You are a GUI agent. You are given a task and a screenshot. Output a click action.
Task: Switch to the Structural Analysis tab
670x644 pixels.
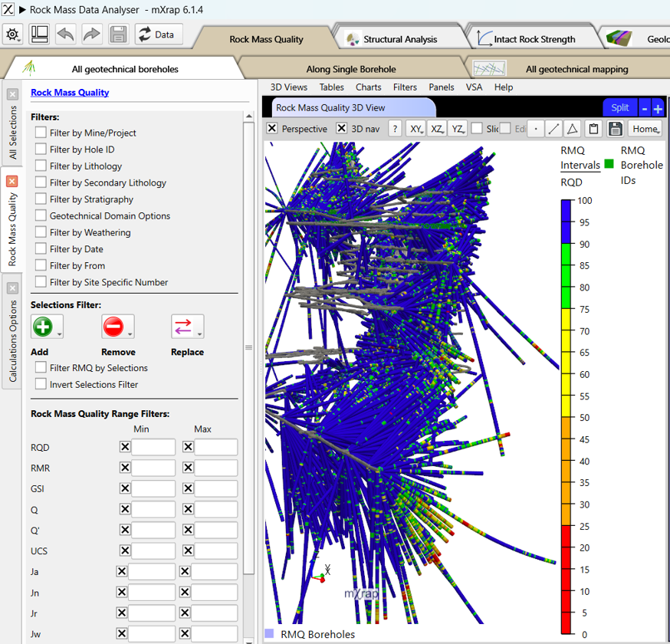click(x=399, y=39)
